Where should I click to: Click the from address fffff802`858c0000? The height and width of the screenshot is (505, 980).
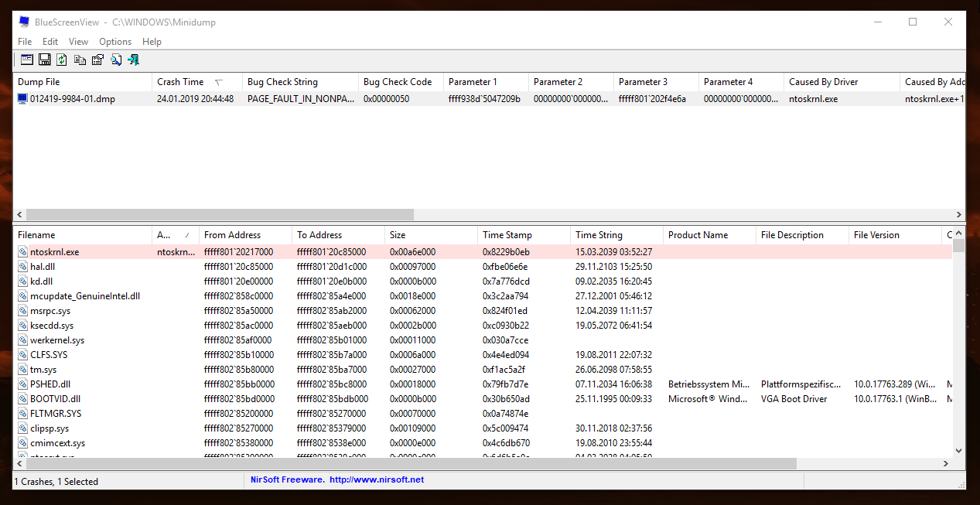238,296
